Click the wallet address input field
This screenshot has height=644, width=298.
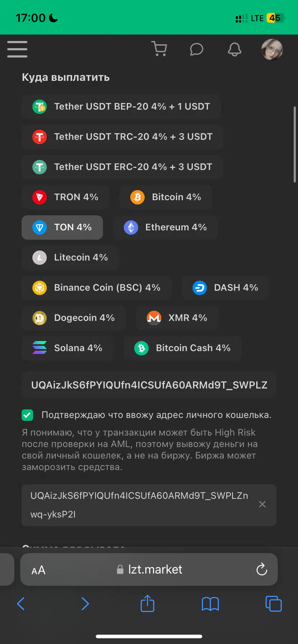point(149,385)
